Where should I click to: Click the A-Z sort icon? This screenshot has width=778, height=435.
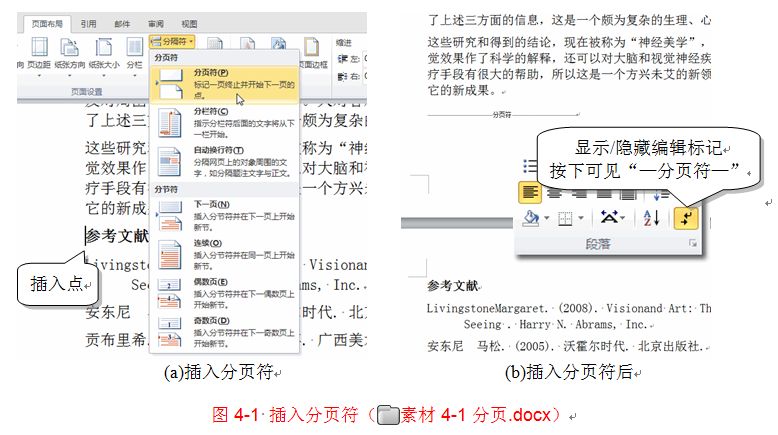click(x=651, y=218)
